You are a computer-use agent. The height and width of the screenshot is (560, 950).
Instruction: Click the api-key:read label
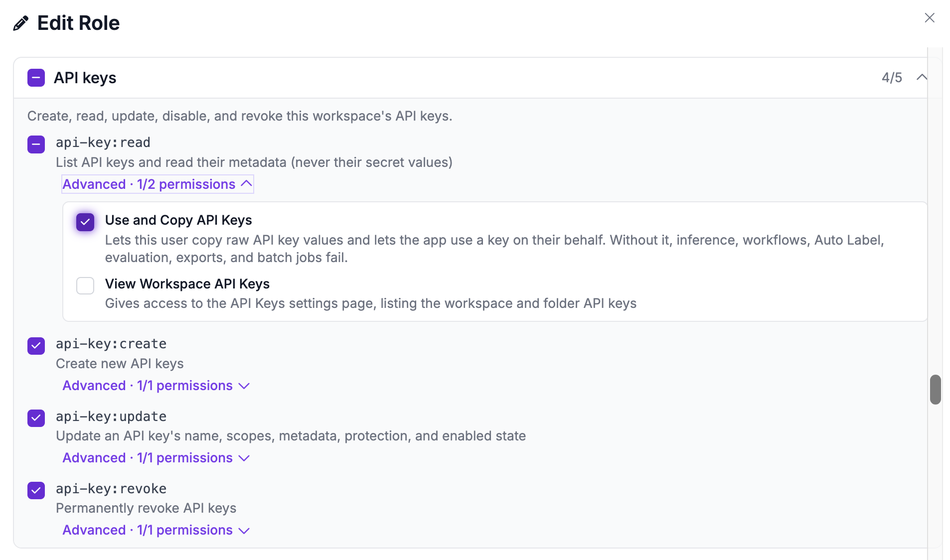103,142
